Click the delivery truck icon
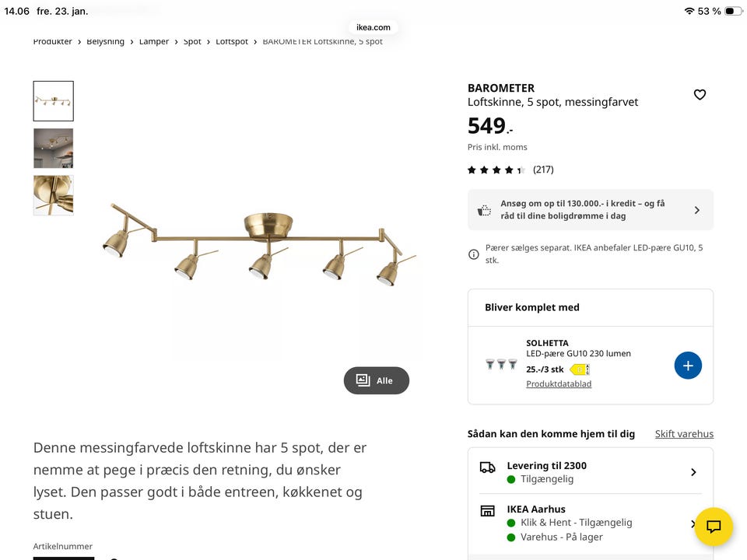Viewport: 747px width, 560px height. (488, 467)
